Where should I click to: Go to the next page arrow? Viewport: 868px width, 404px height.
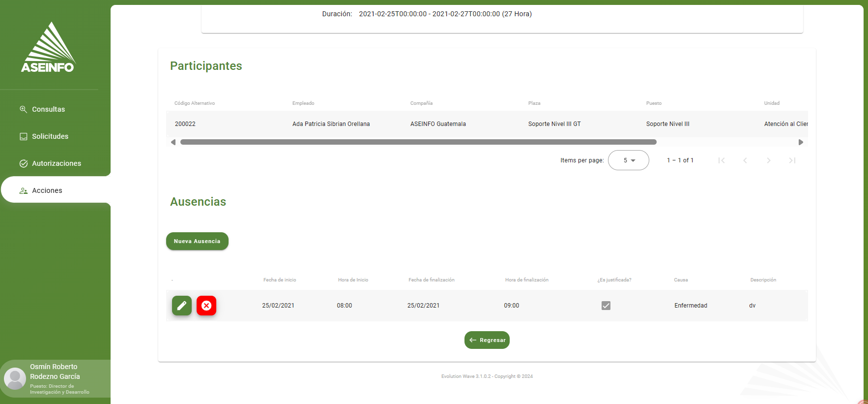point(769,160)
